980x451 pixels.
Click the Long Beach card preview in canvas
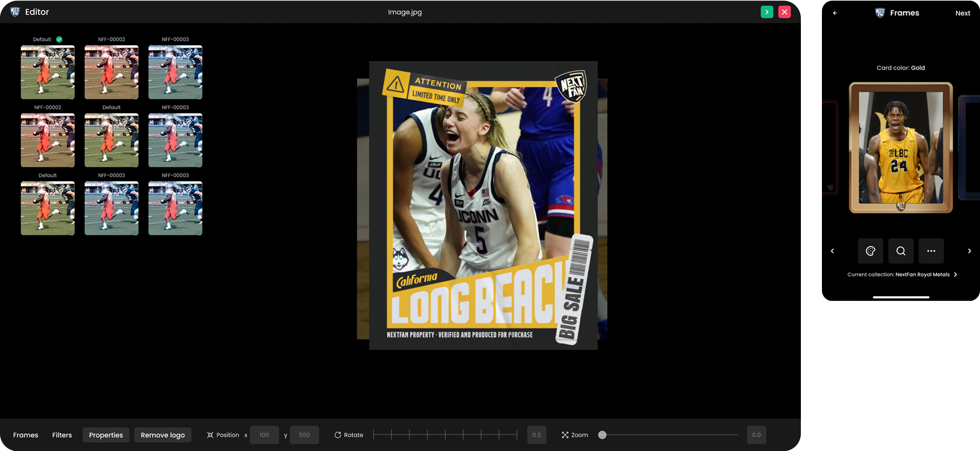(483, 206)
